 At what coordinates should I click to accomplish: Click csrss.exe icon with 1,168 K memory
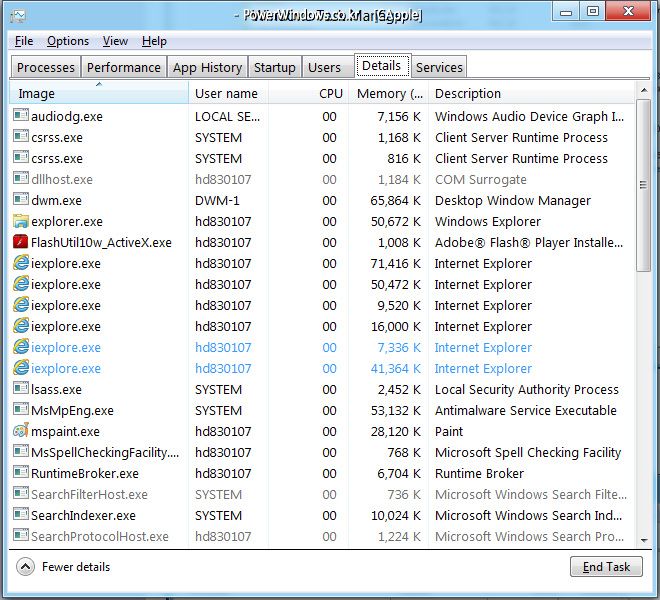tap(21, 136)
